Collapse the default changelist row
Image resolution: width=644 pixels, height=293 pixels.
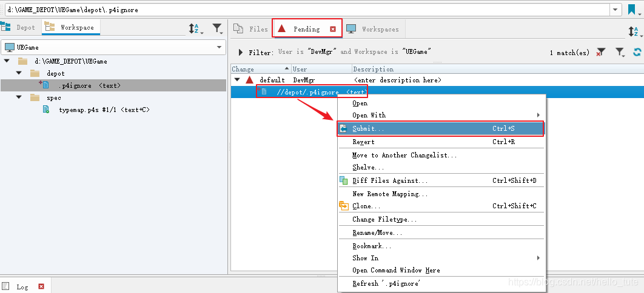tap(237, 80)
